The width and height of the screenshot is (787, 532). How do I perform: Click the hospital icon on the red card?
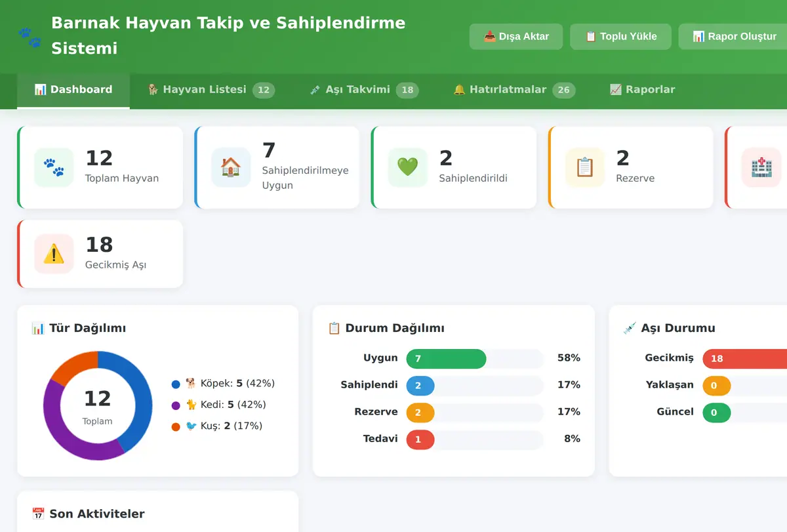761,167
